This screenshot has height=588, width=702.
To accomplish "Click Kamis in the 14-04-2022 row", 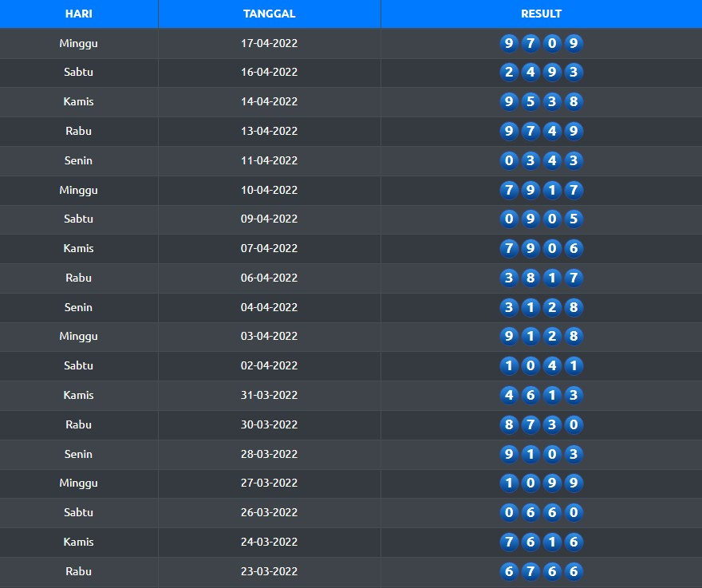I will point(79,101).
